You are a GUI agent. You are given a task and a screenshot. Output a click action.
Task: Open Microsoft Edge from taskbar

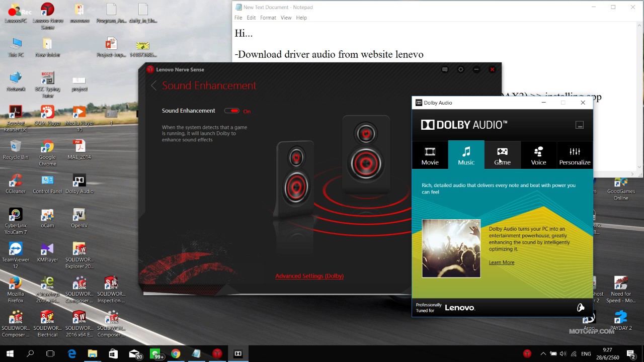tap(72, 354)
